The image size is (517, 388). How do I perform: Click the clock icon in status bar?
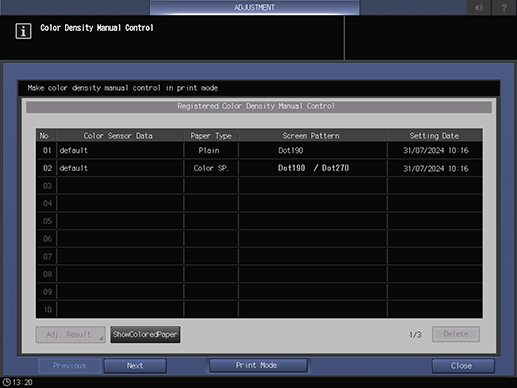pyautogui.click(x=6, y=382)
